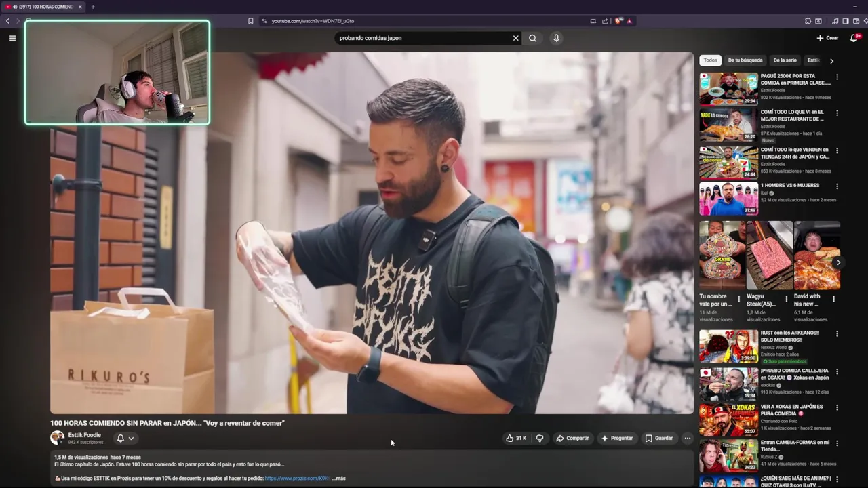This screenshot has width=868, height=488.
Task: Open YouTube notifications bell
Action: [854, 38]
